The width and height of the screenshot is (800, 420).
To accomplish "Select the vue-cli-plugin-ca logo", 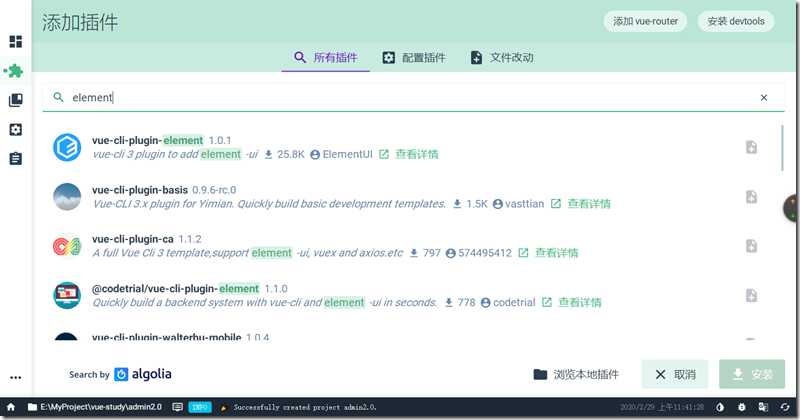I will [x=67, y=246].
